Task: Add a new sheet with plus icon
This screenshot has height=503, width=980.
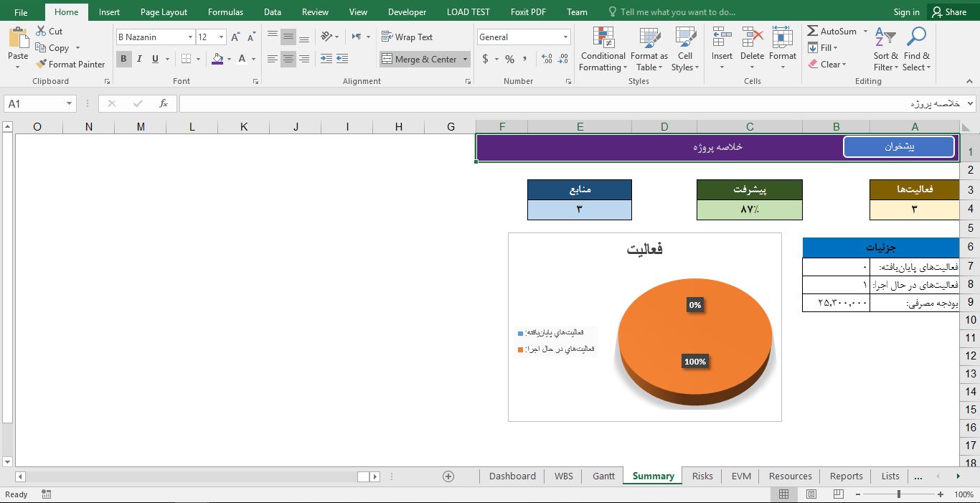Action: (448, 476)
